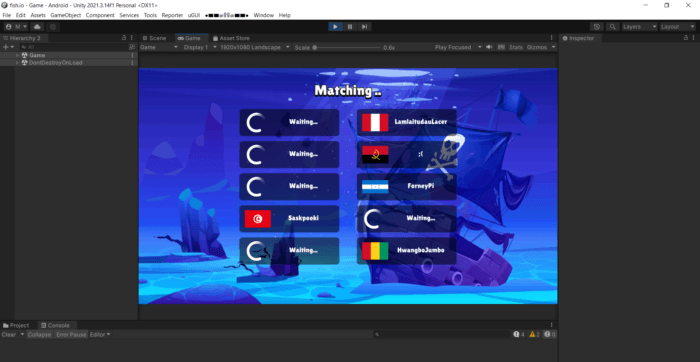
Task: Open the account M dropdown
Action: pos(16,27)
